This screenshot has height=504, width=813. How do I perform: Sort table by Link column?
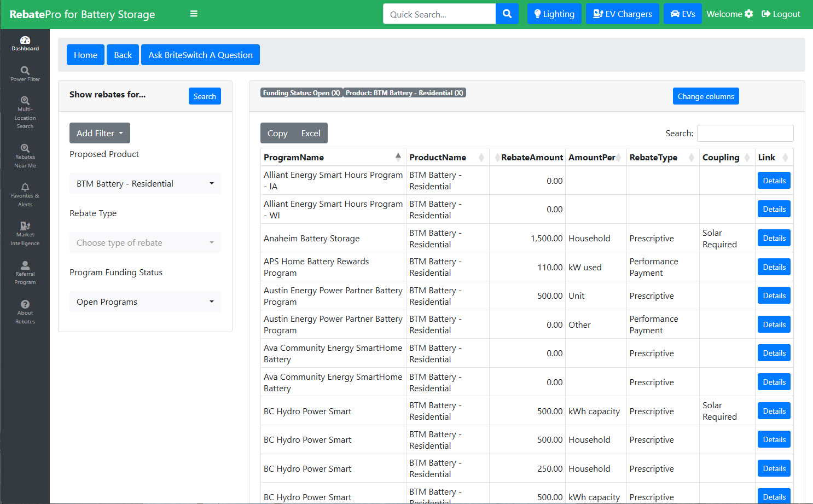[774, 157]
